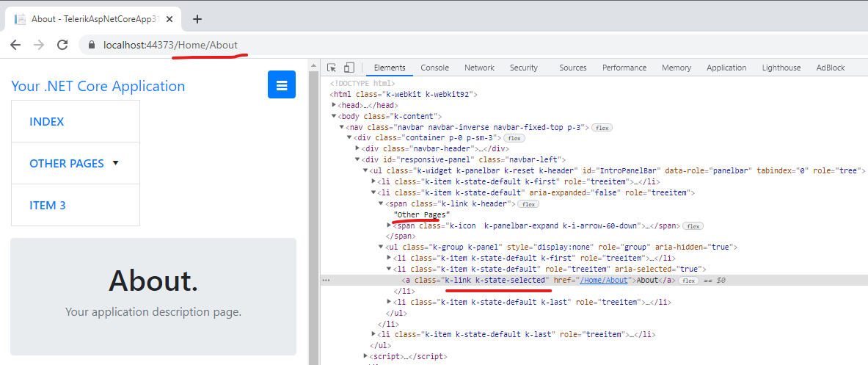Expand the script element node
The width and height of the screenshot is (868, 365).
tap(365, 357)
